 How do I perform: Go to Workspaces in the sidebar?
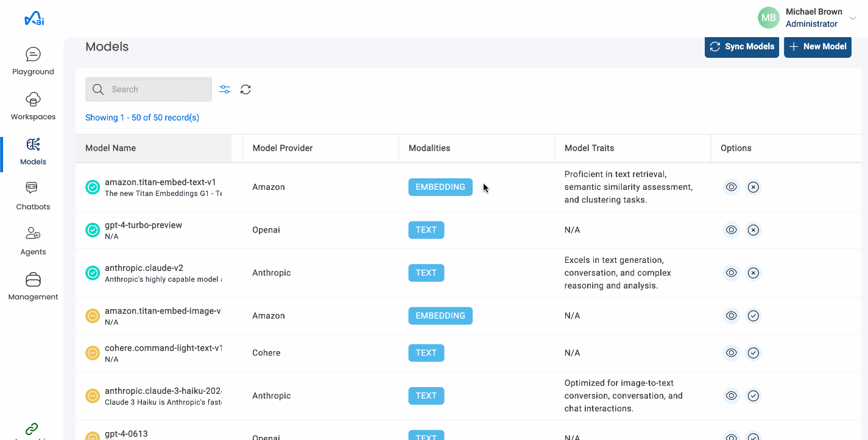click(x=33, y=107)
